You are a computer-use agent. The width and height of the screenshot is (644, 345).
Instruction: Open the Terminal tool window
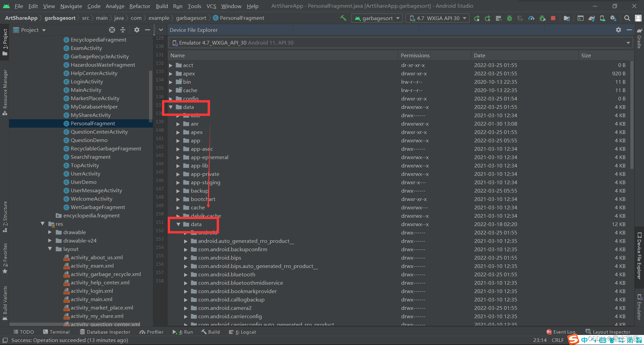point(56,332)
